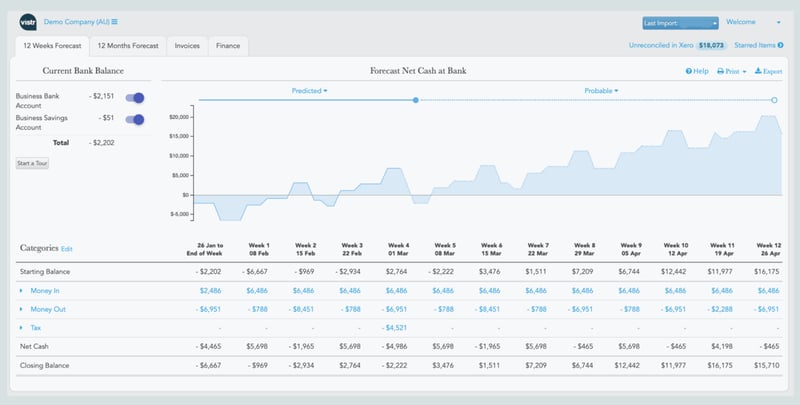Toggle off Business Bank Account

(134, 98)
